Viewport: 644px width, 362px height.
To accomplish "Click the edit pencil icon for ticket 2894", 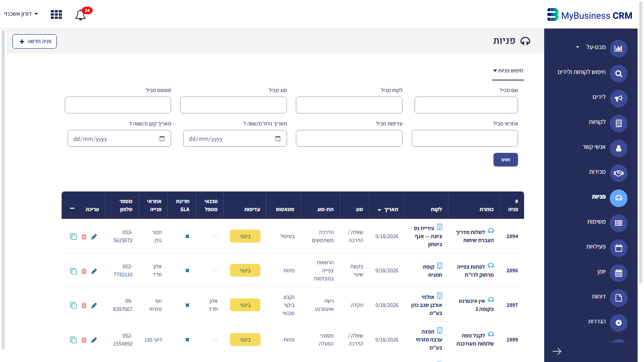I will pos(94,237).
